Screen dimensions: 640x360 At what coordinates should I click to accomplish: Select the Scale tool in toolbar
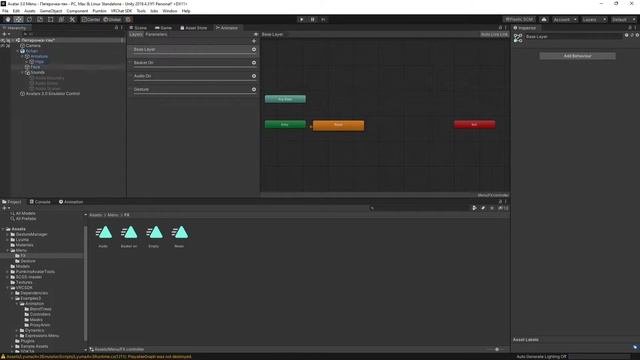tap(40, 19)
